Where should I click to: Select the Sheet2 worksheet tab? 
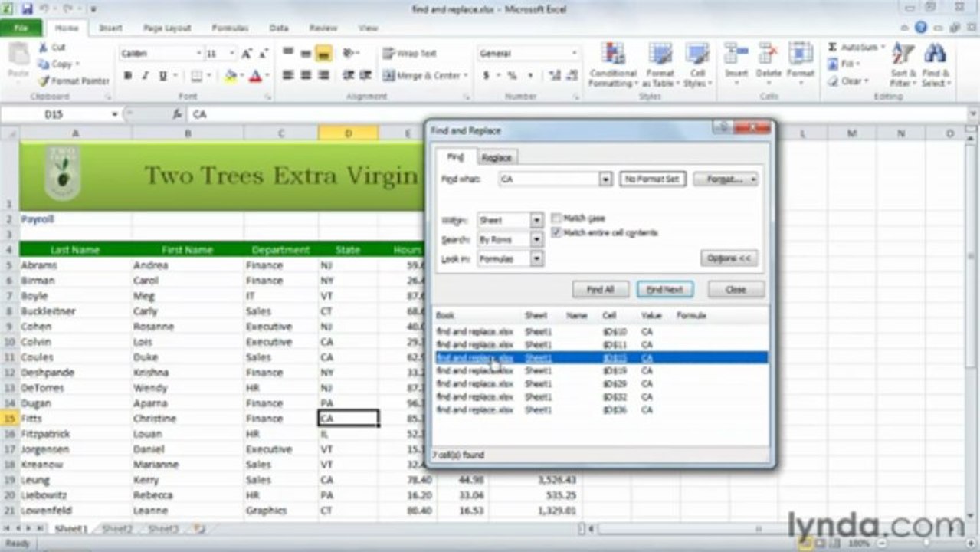(116, 529)
